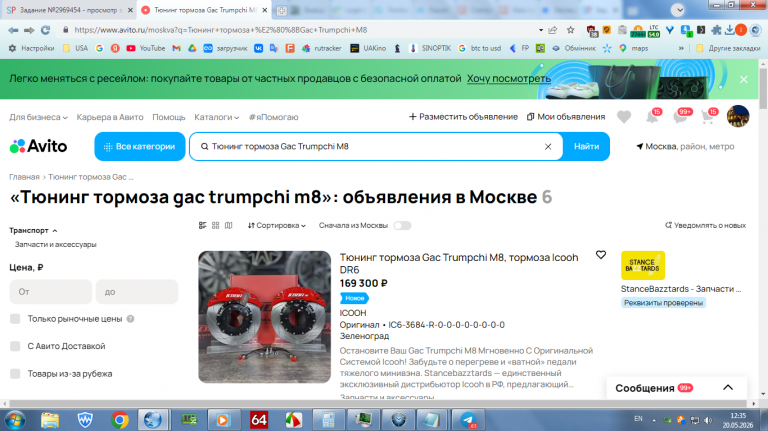768x431 pixels.
Task: Click the page vertical scrollbar thumb
Action: (763, 88)
